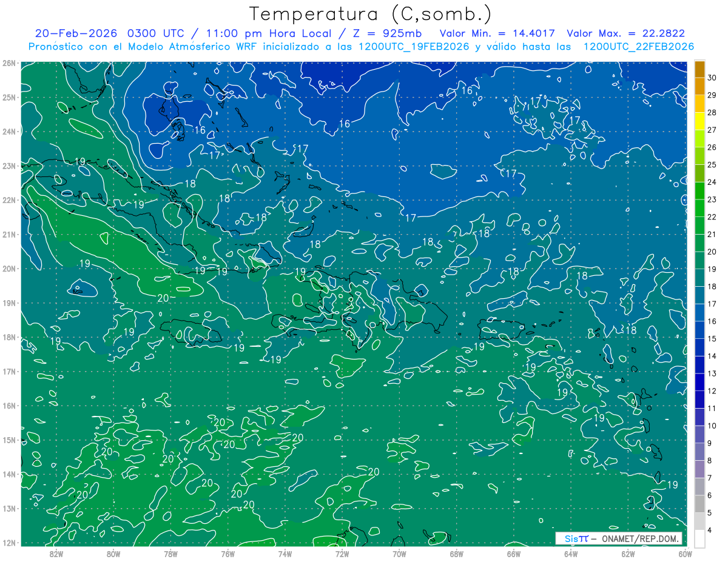
Task: Select the '1200UTC_19FEB2026' initialization time
Action: tap(414, 47)
